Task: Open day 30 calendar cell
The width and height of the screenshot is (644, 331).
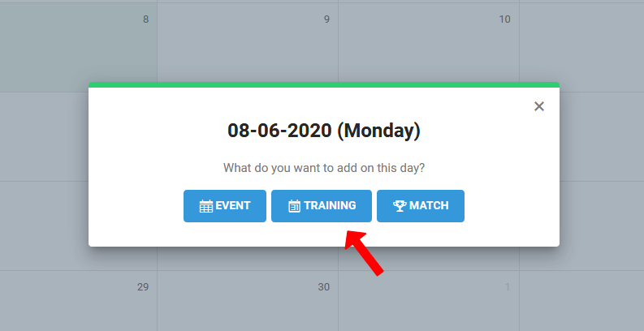Action: pyautogui.click(x=248, y=302)
